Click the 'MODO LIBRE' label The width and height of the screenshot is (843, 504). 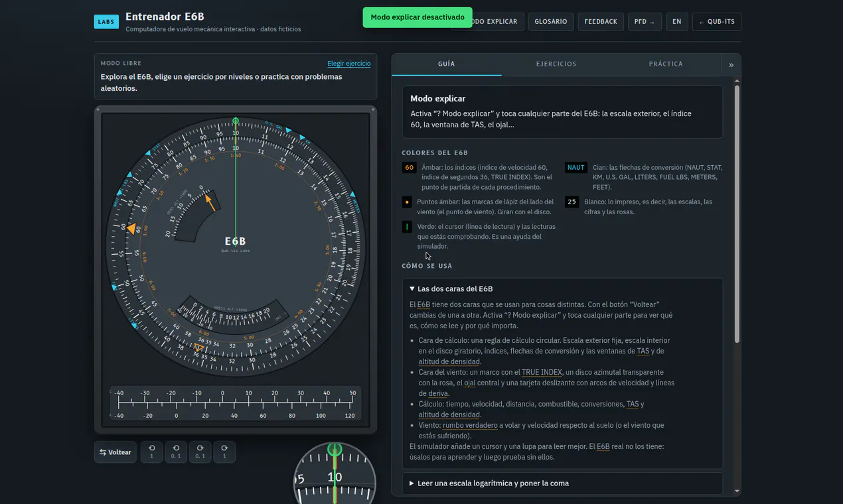(121, 64)
